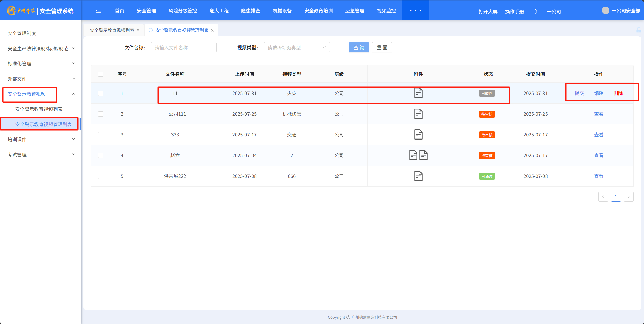This screenshot has width=644, height=324.
Task: Click 删除 link for row 1
Action: coord(618,93)
